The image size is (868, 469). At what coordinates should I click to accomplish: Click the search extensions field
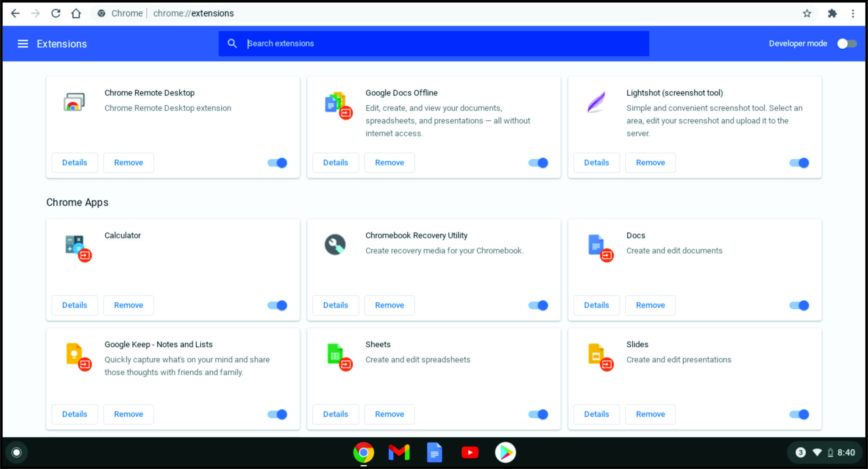click(x=433, y=43)
